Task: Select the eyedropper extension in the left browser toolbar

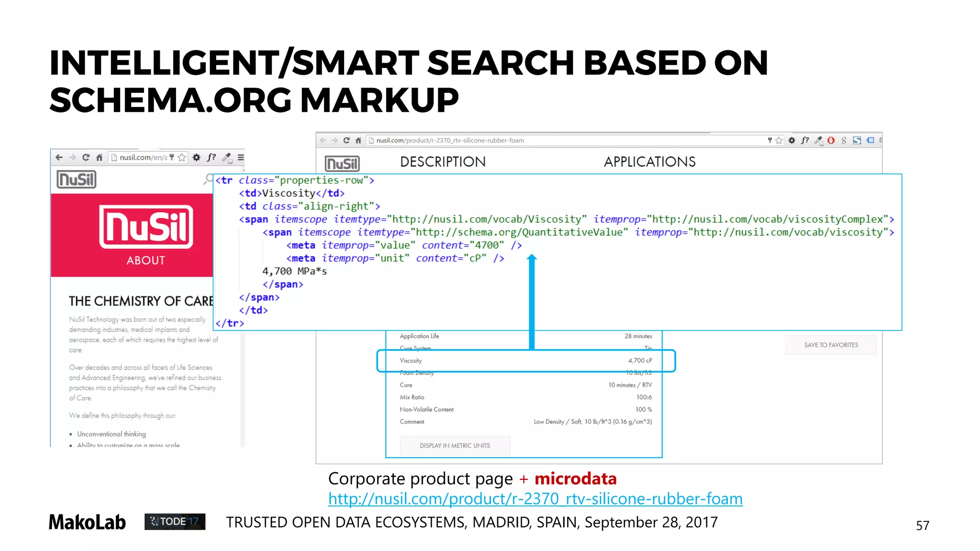Action: coord(227,158)
